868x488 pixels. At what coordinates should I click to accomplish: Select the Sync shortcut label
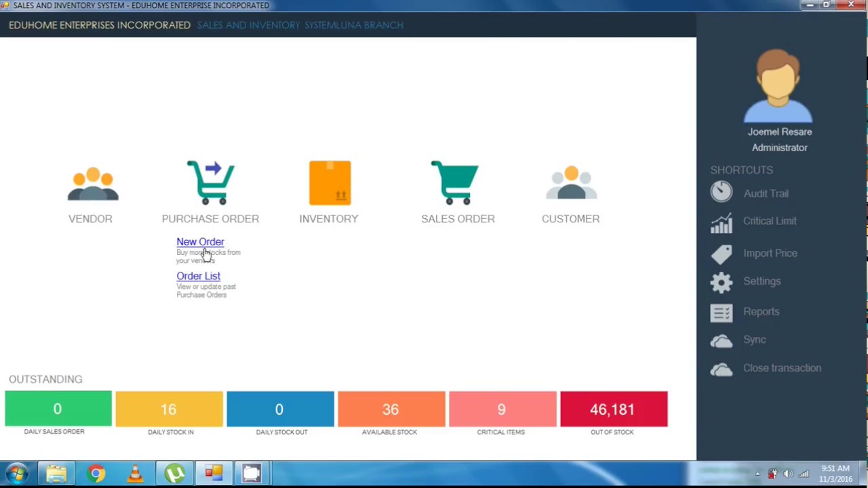tap(755, 339)
